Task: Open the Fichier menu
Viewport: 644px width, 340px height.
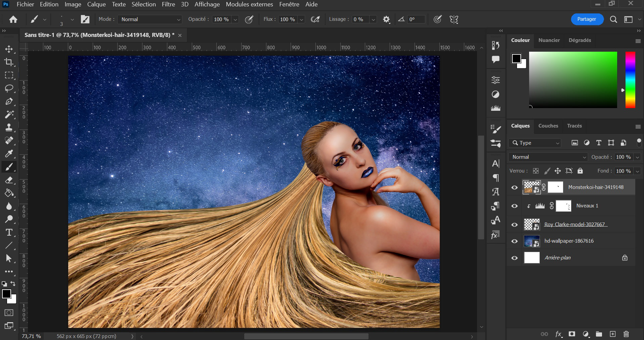Action: (25, 4)
